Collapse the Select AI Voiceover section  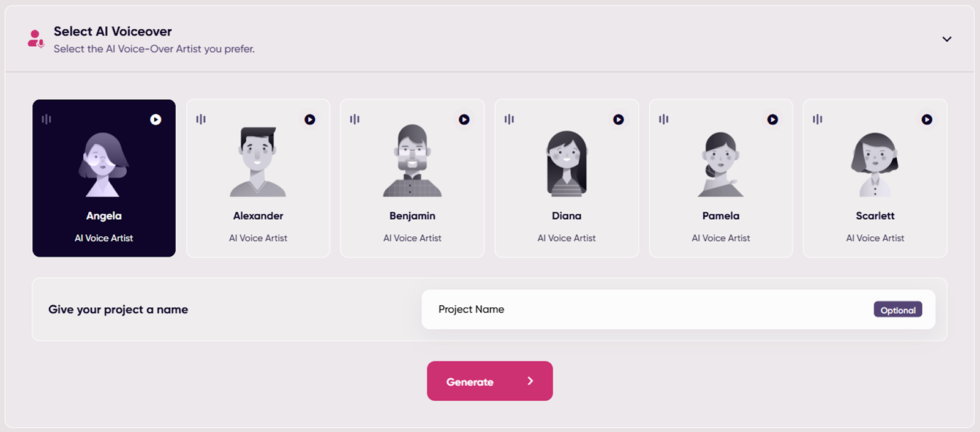tap(946, 39)
